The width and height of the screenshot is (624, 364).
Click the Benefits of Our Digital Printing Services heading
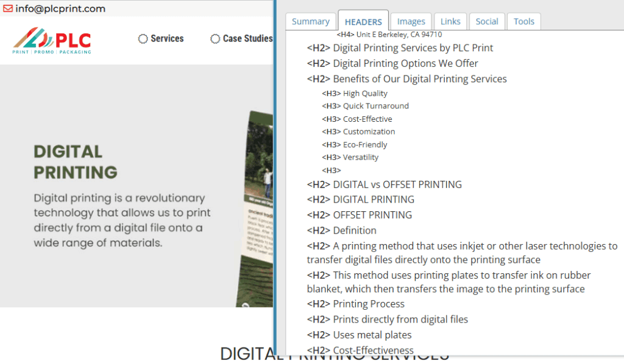point(419,79)
